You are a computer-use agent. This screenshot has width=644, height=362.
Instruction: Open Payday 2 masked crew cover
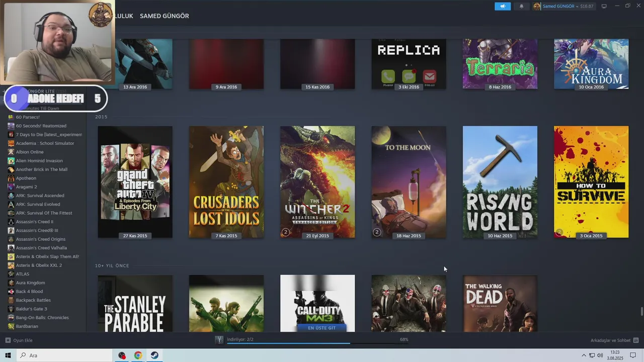click(409, 303)
